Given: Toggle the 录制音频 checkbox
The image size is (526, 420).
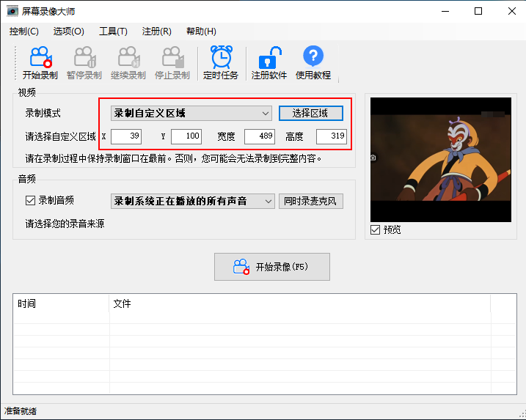Looking at the screenshot, I should [31, 200].
